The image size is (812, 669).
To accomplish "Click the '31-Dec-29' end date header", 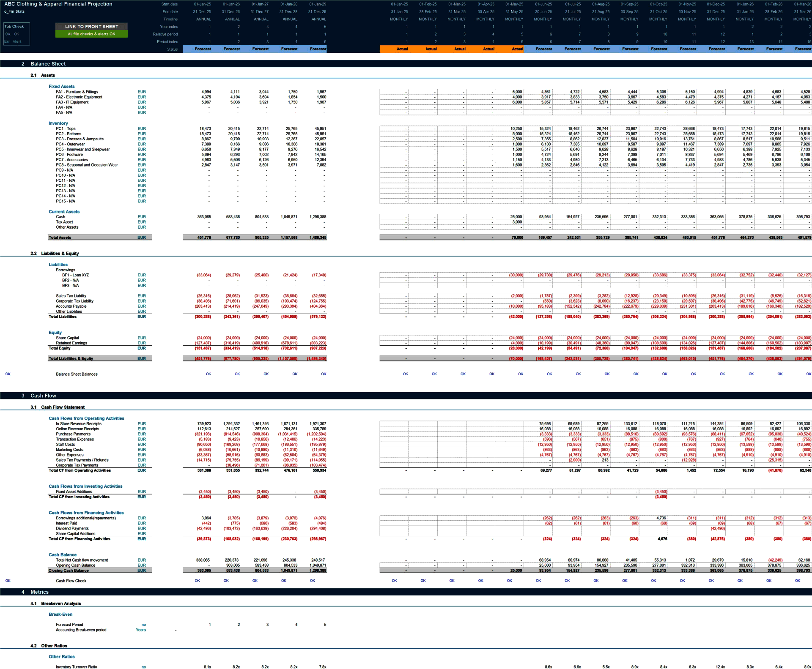I will tap(317, 12).
